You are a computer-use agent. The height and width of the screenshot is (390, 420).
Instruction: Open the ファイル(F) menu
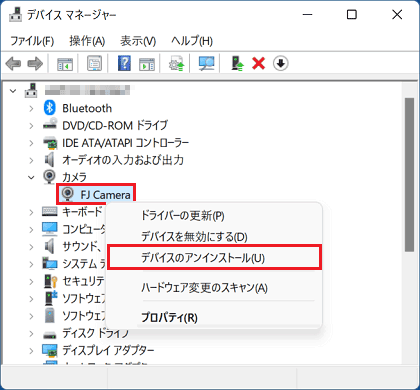[x=32, y=41]
